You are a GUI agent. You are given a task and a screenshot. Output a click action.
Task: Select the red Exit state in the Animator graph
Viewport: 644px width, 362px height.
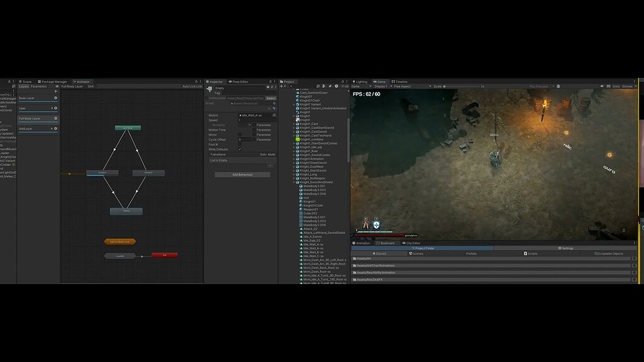[165, 255]
